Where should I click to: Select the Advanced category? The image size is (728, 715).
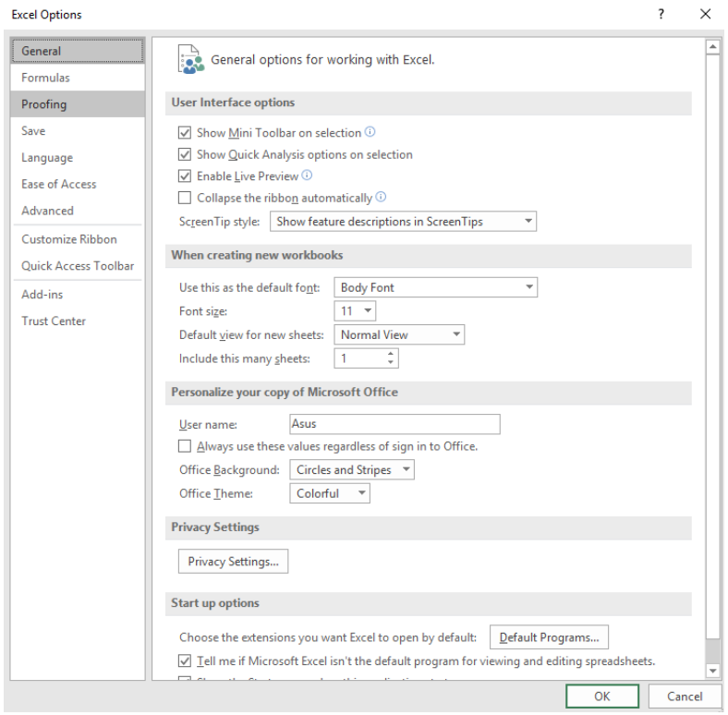(x=78, y=211)
